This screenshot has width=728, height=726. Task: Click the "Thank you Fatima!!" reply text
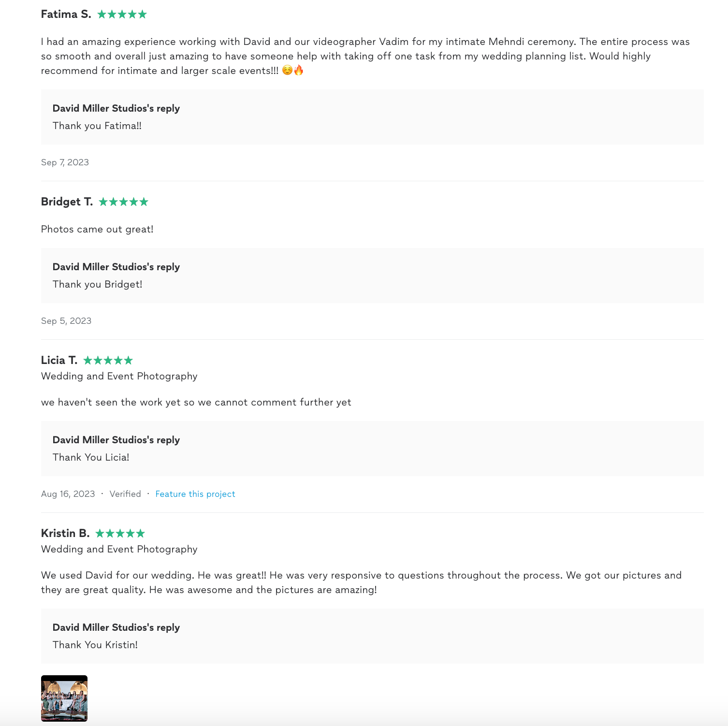point(97,126)
